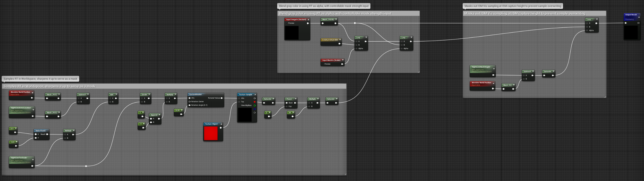This screenshot has width=644, height=181.
Task: Select the MakeFloat2 node title
Action: point(40,131)
